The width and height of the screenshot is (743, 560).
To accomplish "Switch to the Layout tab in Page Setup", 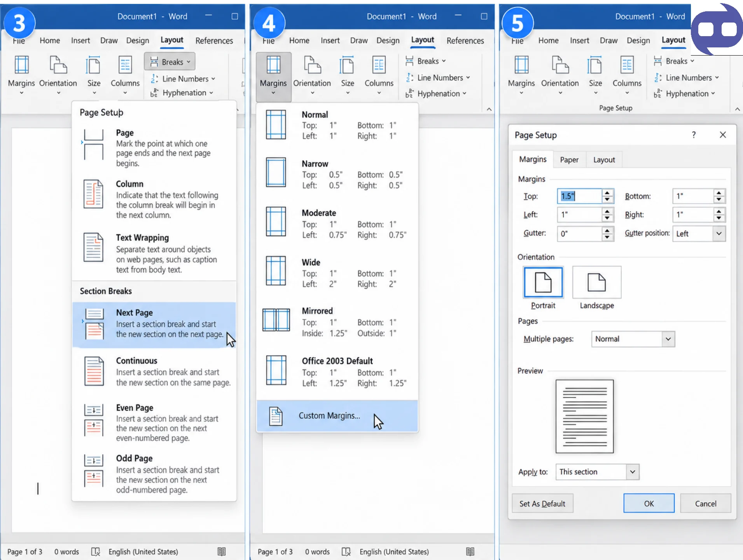I will point(604,160).
